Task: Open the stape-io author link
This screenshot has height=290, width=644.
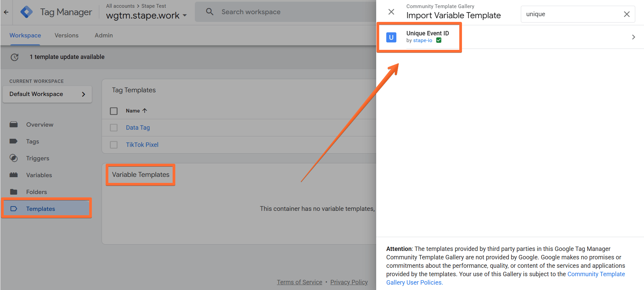Action: point(423,40)
